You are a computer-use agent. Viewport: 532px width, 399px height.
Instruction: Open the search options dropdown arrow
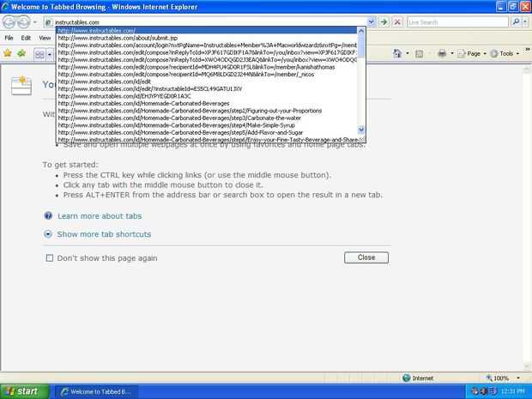(x=525, y=22)
